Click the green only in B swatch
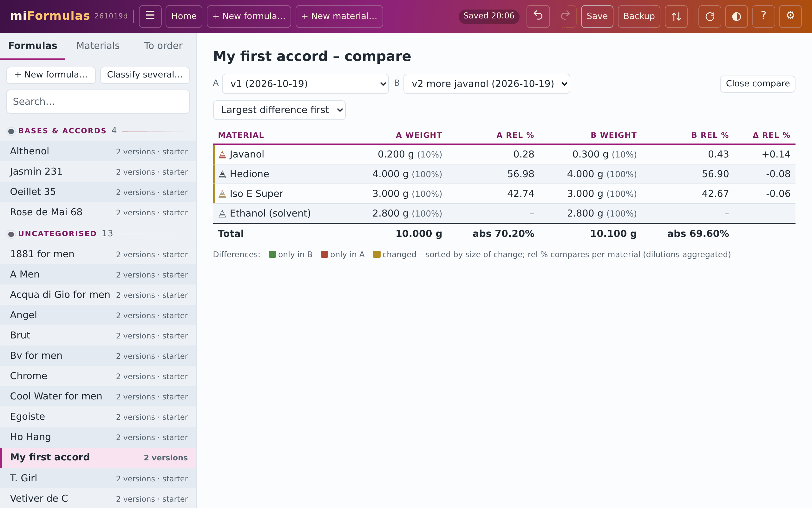This screenshot has height=508, width=812. click(x=272, y=254)
